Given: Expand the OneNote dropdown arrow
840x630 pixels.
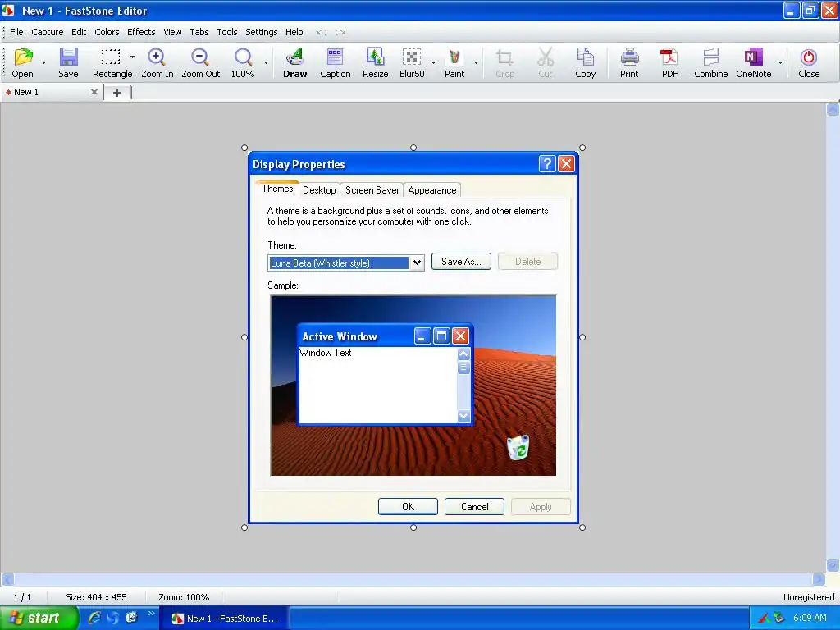Looking at the screenshot, I should 781,62.
